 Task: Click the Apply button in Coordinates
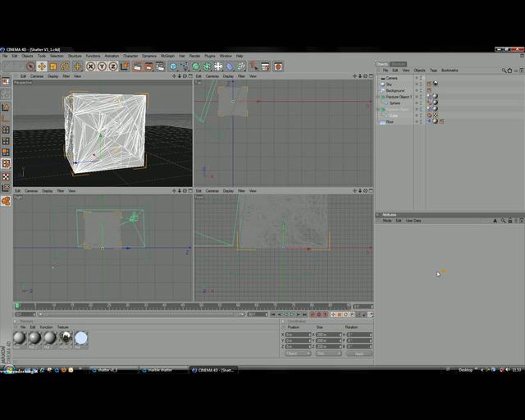pyautogui.click(x=359, y=353)
